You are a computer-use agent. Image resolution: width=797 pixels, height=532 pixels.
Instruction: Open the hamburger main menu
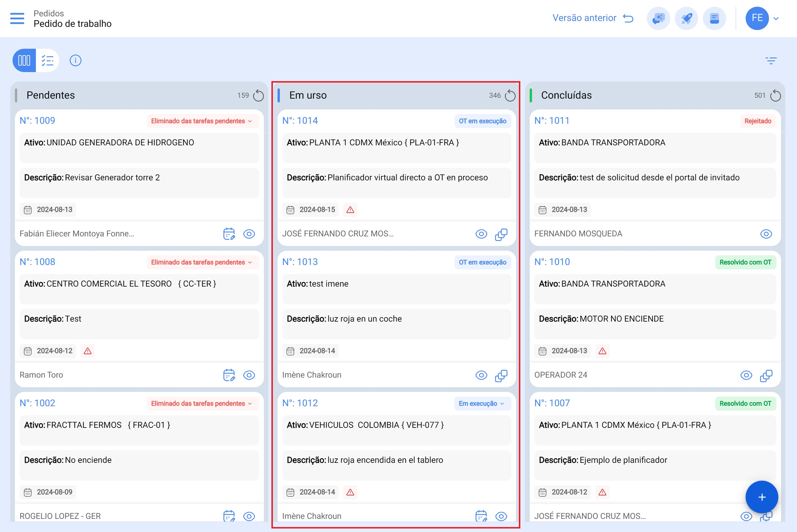coord(17,18)
